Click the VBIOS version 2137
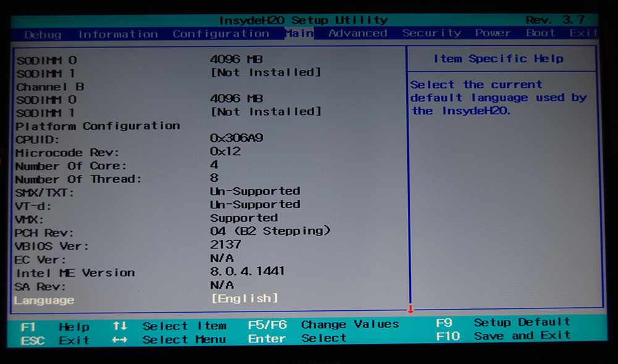618x364 pixels. (x=226, y=245)
